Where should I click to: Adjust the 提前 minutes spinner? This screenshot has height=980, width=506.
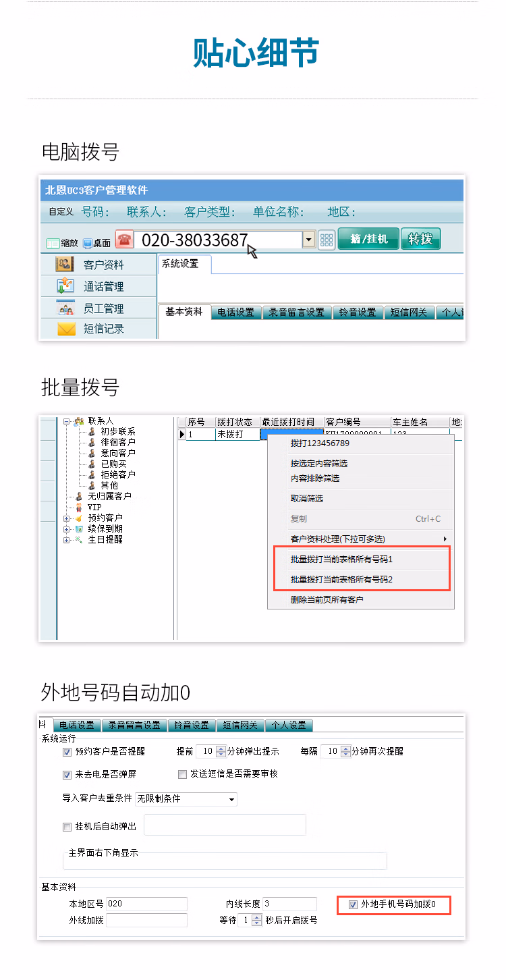coord(221,751)
